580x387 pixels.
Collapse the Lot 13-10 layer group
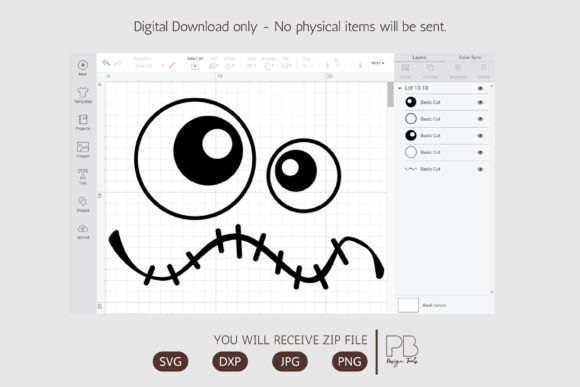tap(399, 88)
